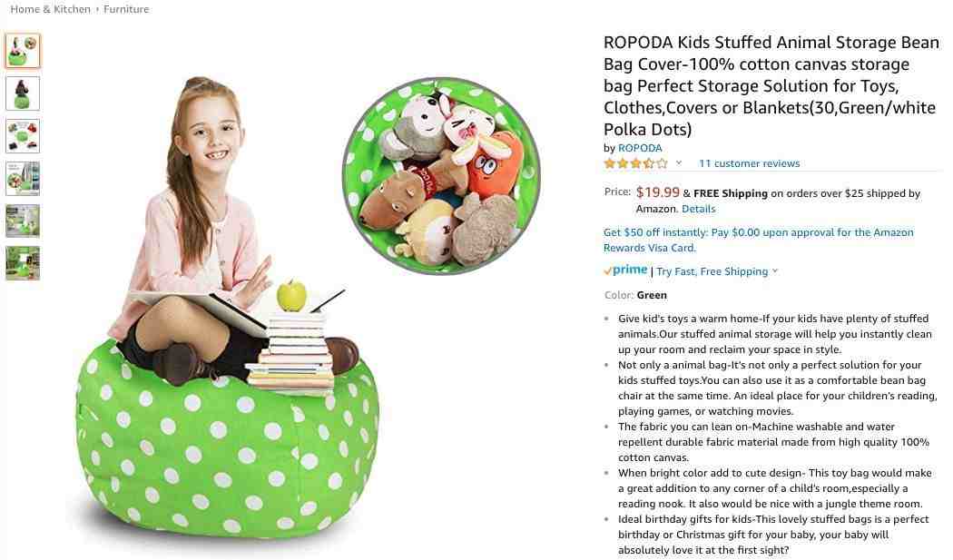This screenshot has width=953, height=560.
Task: Click the star rating icons
Action: pyautogui.click(x=635, y=163)
